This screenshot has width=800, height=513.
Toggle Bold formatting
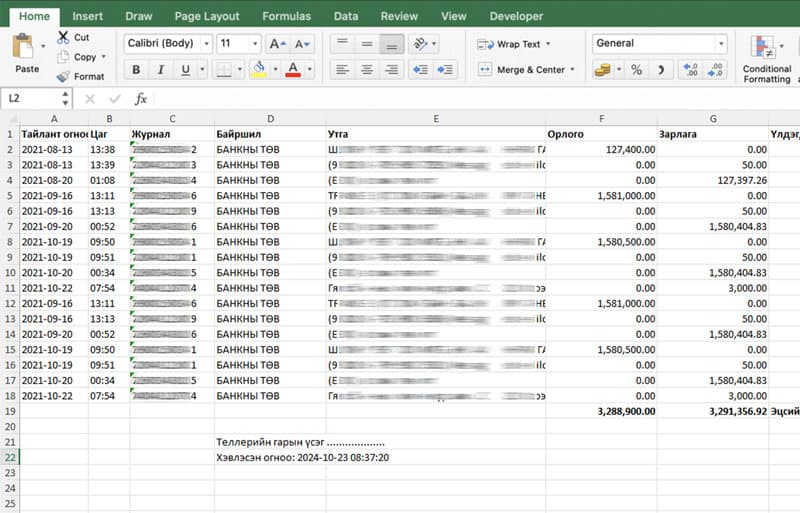click(136, 69)
